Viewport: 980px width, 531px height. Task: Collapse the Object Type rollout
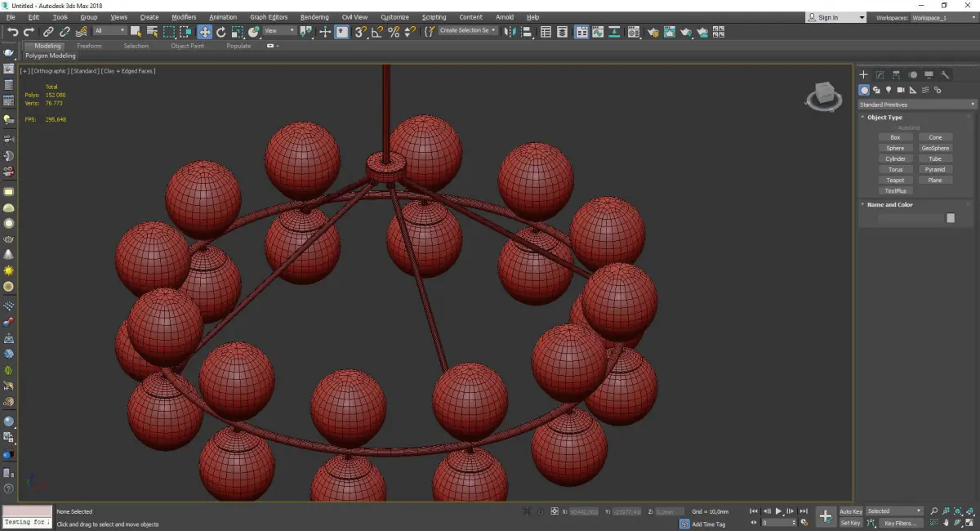point(885,118)
